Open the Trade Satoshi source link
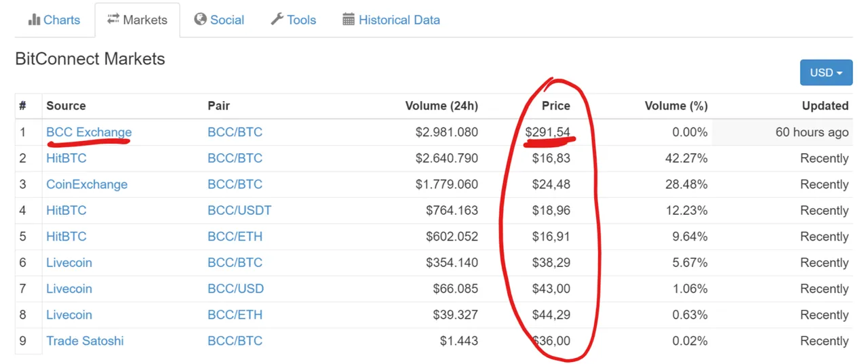The image size is (868, 364). pos(85,341)
